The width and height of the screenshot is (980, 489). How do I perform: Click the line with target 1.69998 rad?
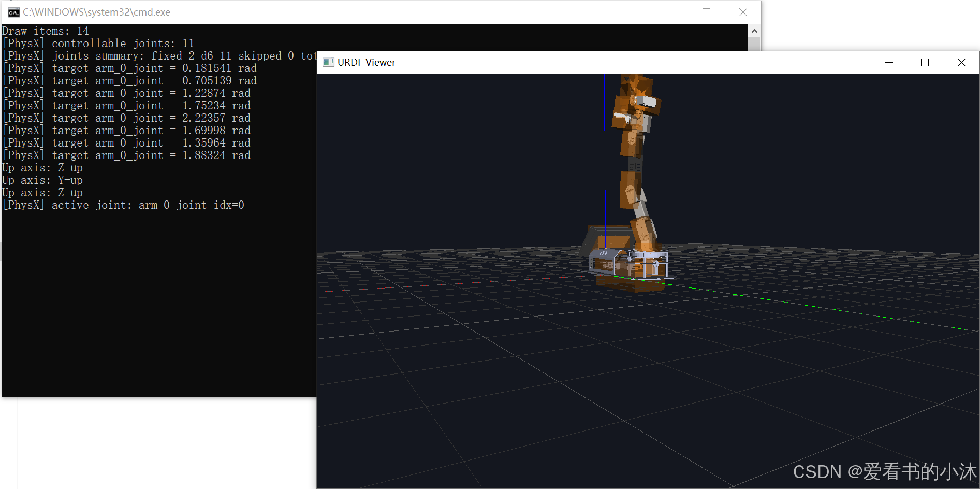126,131
